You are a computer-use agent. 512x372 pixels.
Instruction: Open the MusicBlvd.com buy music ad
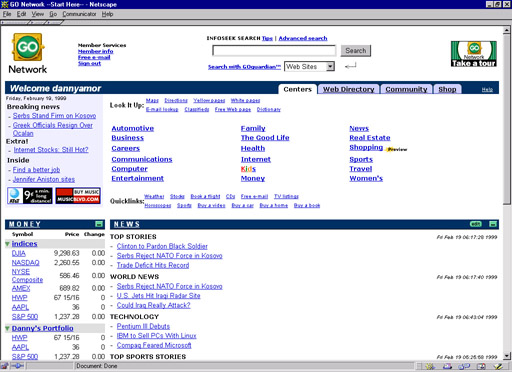coord(78,196)
